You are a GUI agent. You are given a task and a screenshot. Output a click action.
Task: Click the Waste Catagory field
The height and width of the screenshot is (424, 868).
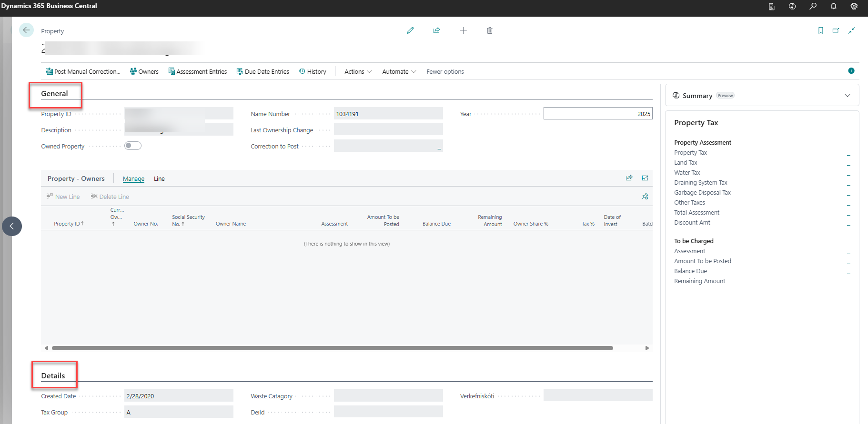tap(388, 395)
